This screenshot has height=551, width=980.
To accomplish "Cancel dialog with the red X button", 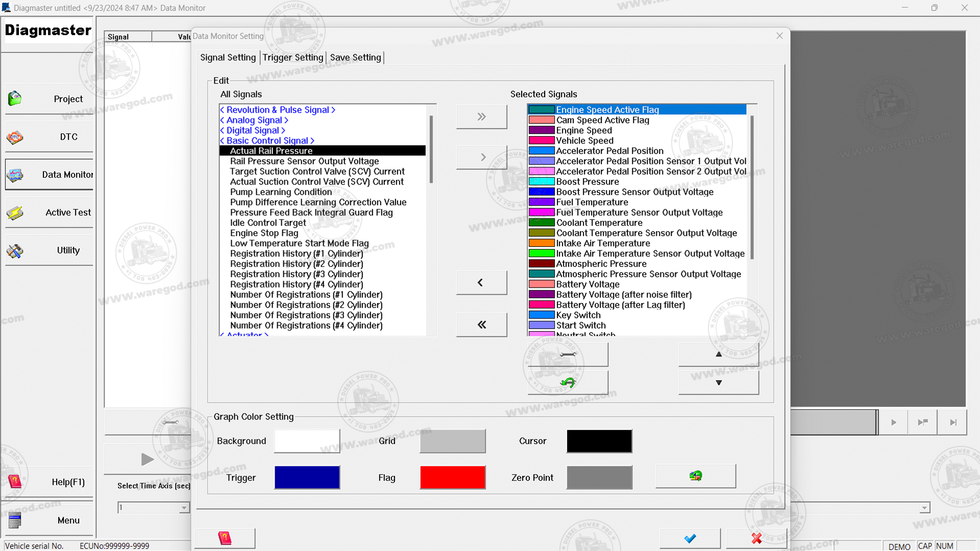I will 756,538.
